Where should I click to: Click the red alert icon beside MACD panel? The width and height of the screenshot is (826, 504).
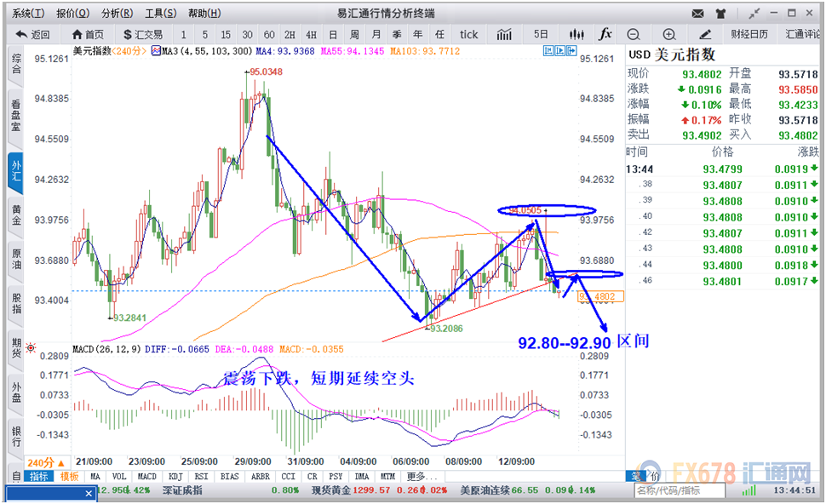tap(31, 348)
